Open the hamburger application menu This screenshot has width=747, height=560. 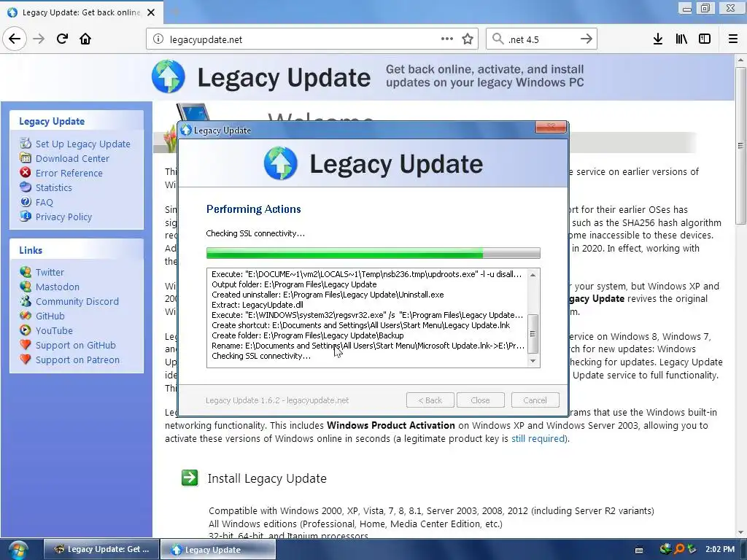pyautogui.click(x=733, y=39)
